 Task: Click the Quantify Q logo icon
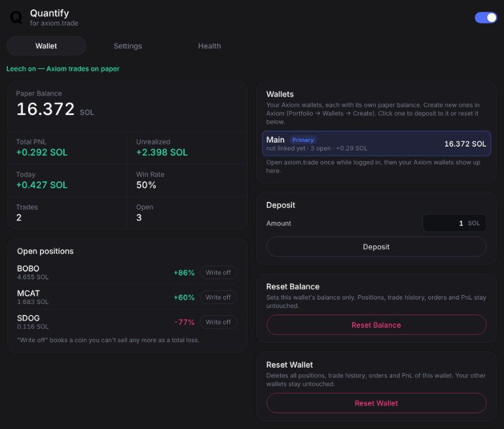click(16, 18)
